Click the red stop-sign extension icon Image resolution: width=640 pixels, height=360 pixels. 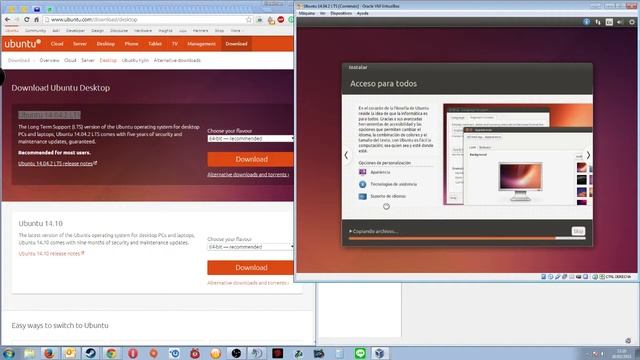click(281, 20)
